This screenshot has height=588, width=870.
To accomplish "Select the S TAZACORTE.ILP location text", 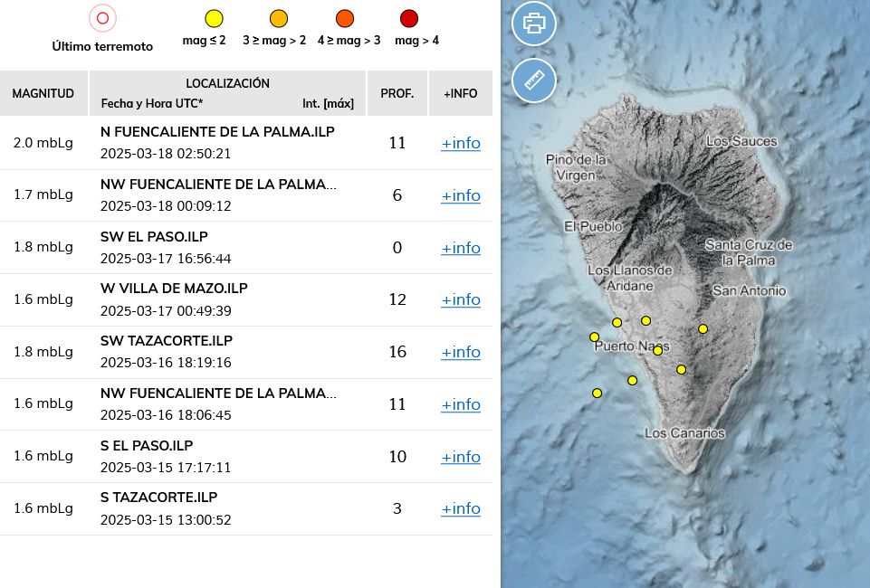I will tap(158, 498).
